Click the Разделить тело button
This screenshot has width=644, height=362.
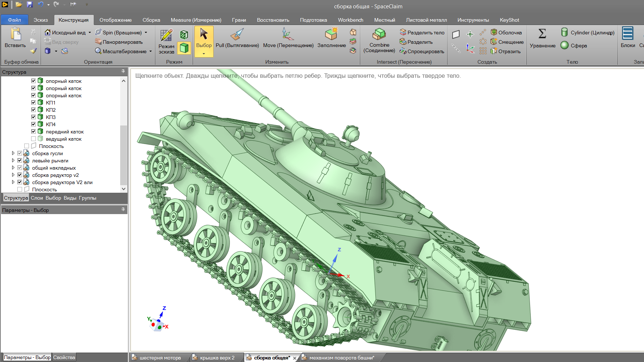coord(422,33)
